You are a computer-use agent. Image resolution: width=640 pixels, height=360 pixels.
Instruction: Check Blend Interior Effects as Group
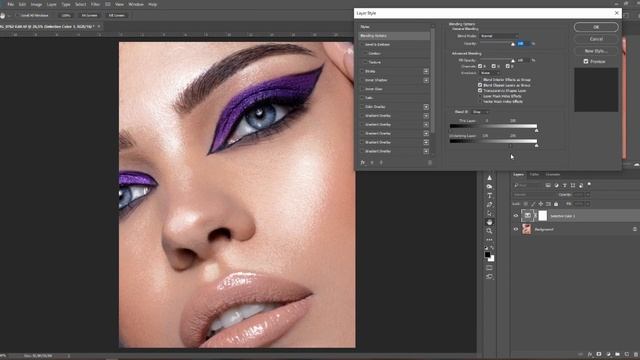coord(480,80)
